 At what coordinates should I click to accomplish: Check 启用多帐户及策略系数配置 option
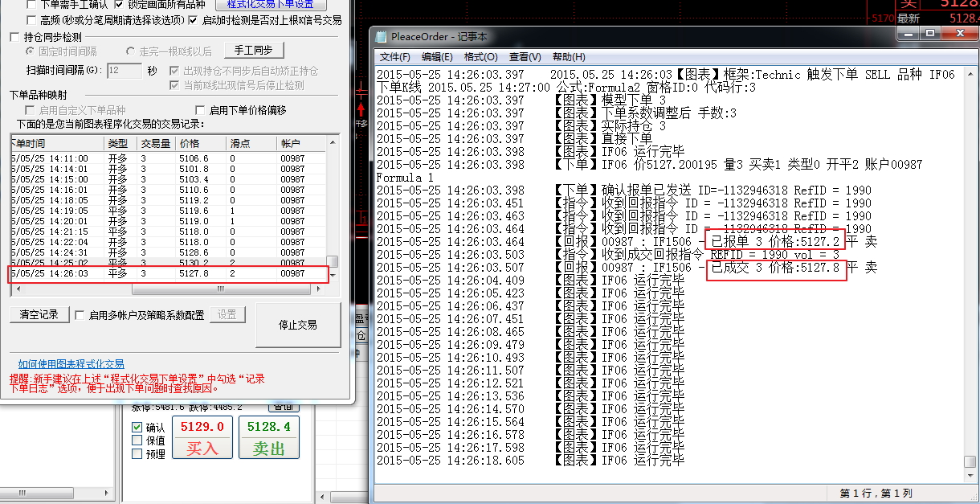click(x=80, y=315)
